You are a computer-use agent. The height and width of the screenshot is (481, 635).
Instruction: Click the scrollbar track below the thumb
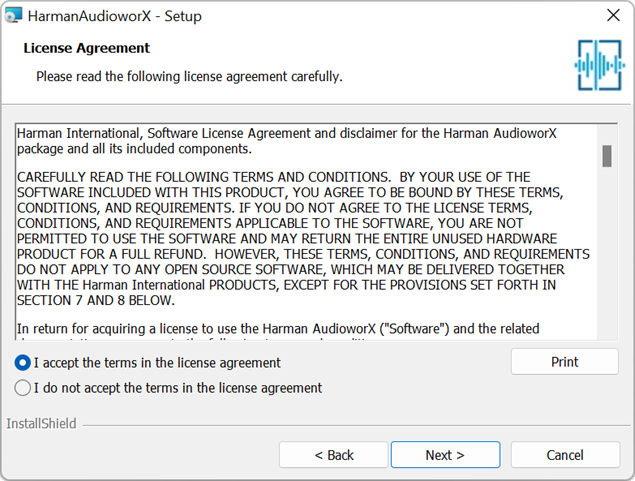(x=607, y=251)
